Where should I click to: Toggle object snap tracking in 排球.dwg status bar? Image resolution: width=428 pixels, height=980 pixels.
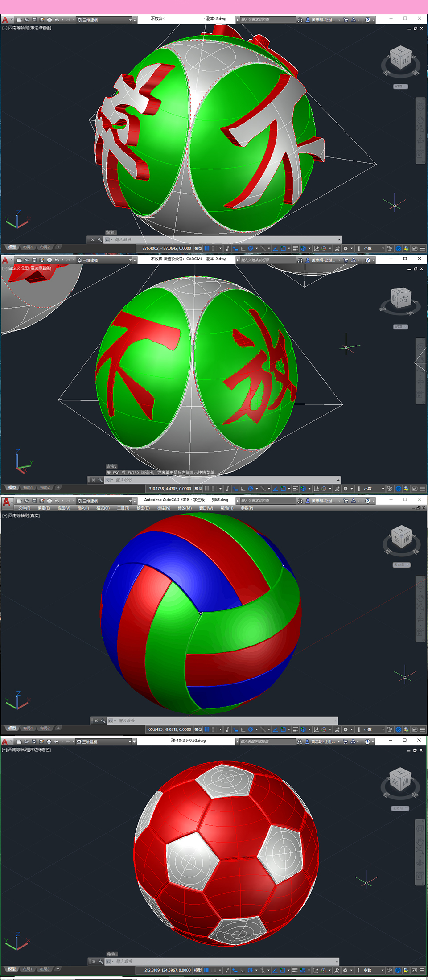click(276, 729)
